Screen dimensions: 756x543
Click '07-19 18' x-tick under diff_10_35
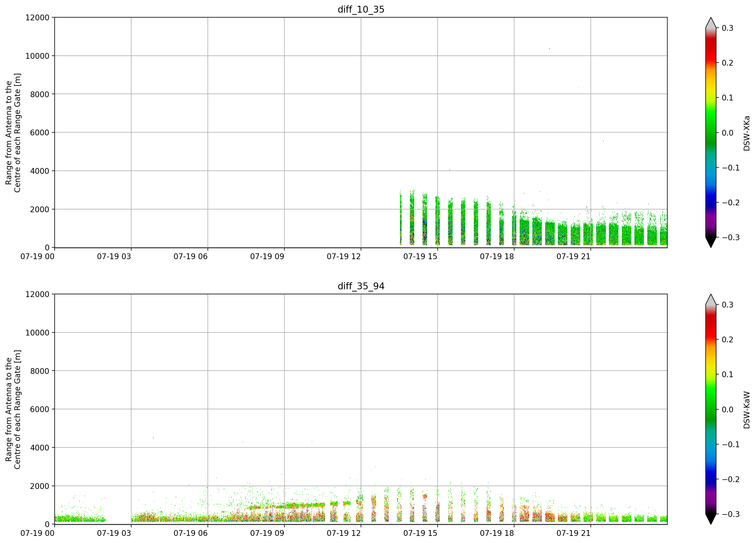click(x=497, y=256)
